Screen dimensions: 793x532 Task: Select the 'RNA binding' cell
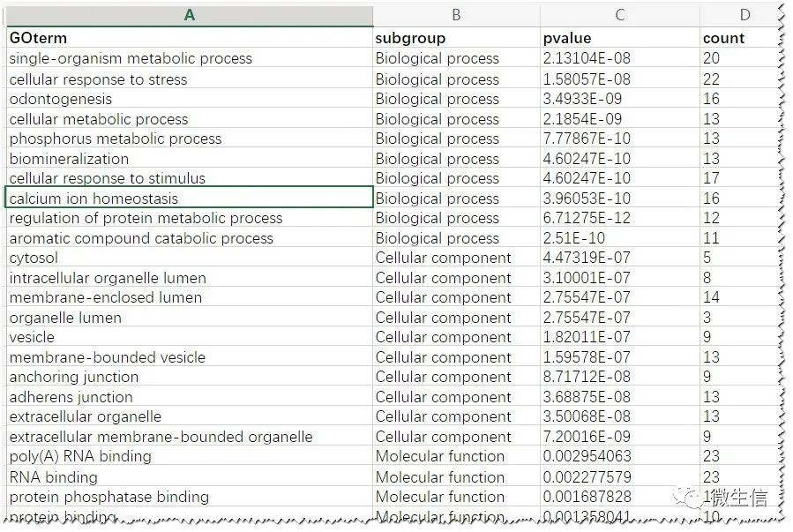point(189,477)
